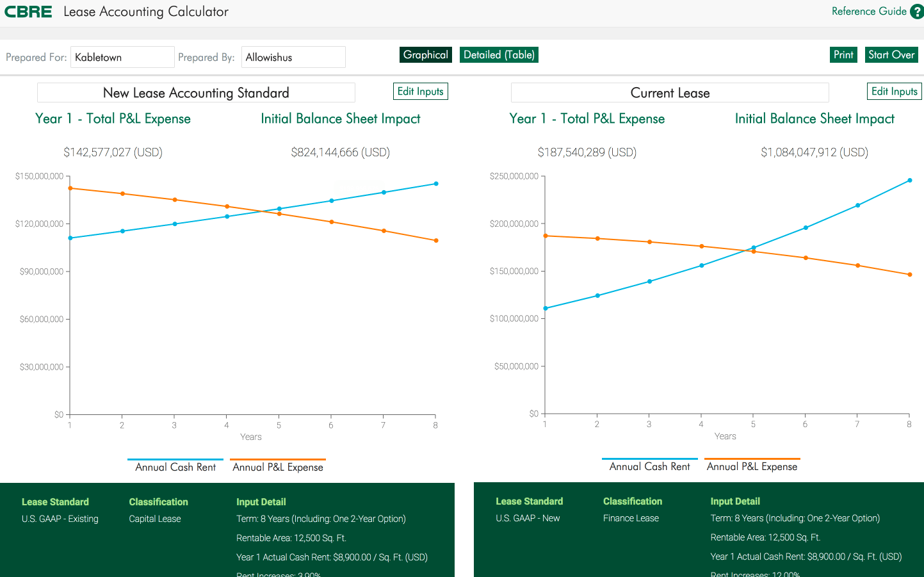
Task: Toggle Annual P&L Expense legend in left chart
Action: pyautogui.click(x=278, y=467)
